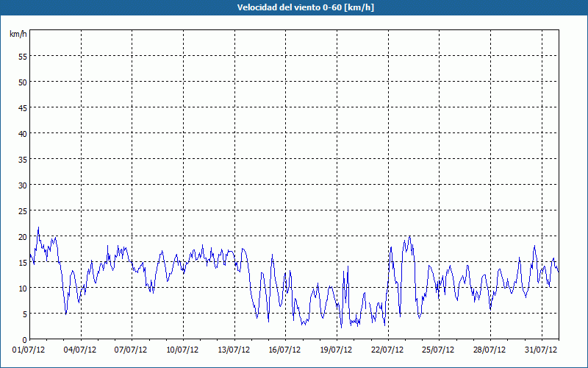Click the 13/07/12 date label
This screenshot has width=588, height=368.
point(234,350)
